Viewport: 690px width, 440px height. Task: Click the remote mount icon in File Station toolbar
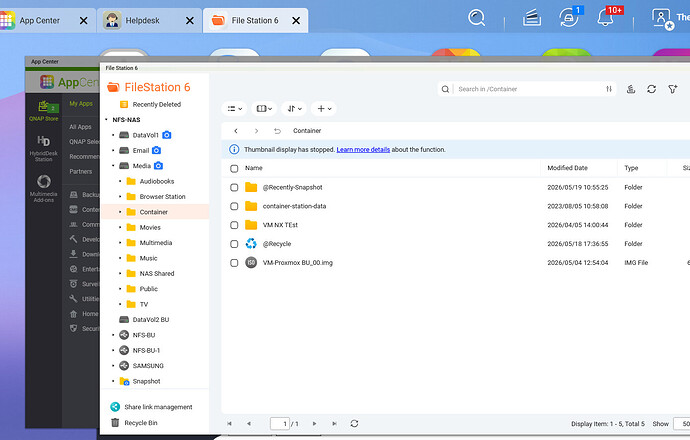631,89
